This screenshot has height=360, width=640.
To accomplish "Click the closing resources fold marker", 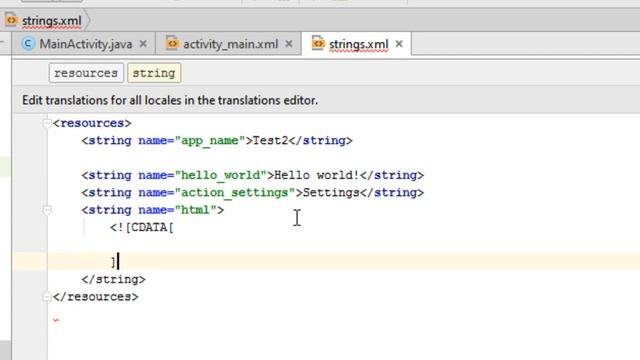I will [x=47, y=297].
